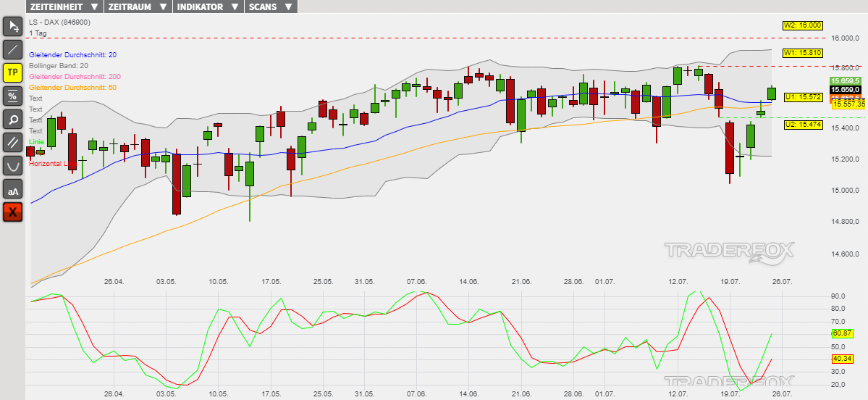The image size is (868, 400).
Task: Expand the ZEITRAUM dropdown
Action: (x=138, y=7)
